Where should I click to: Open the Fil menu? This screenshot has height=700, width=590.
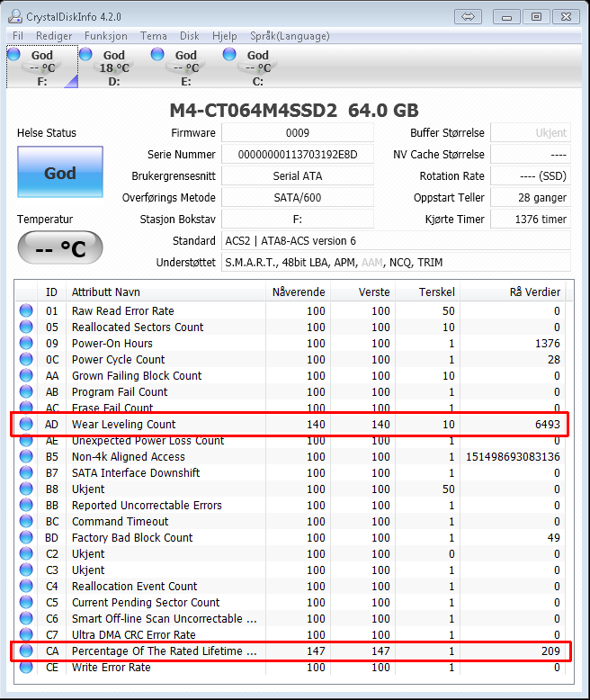point(18,36)
